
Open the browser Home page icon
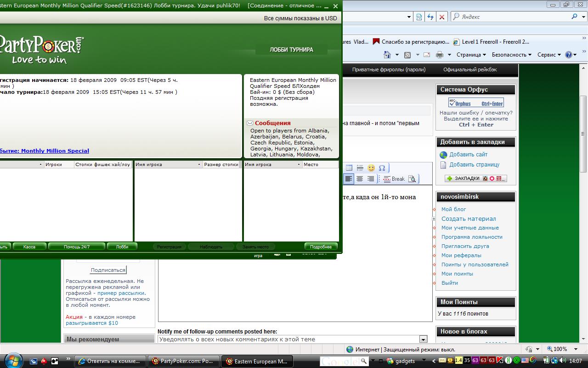click(x=387, y=55)
